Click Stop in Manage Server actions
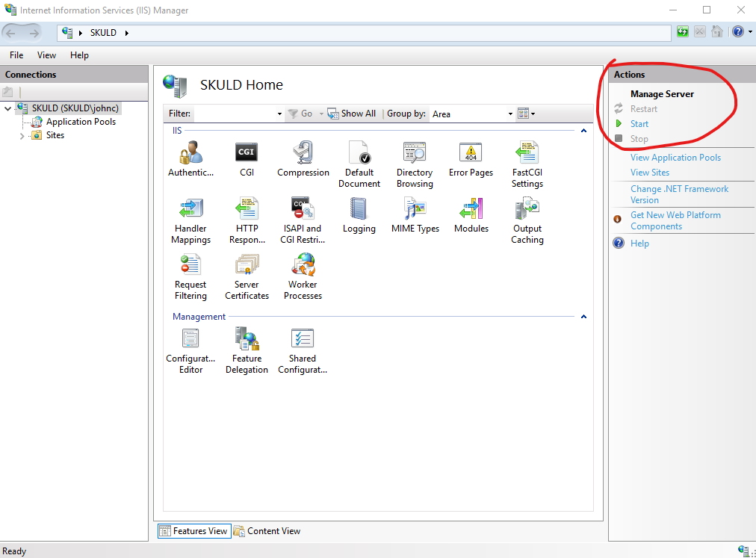The height and width of the screenshot is (558, 756). coord(639,139)
